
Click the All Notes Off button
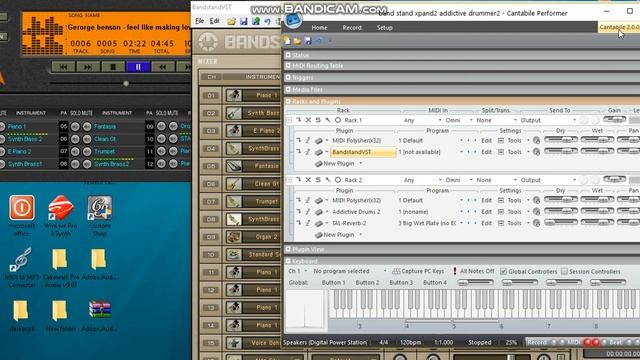point(473,271)
